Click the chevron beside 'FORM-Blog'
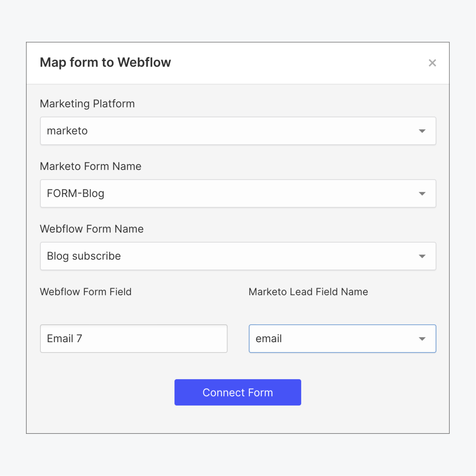476x476 pixels. [422, 193]
